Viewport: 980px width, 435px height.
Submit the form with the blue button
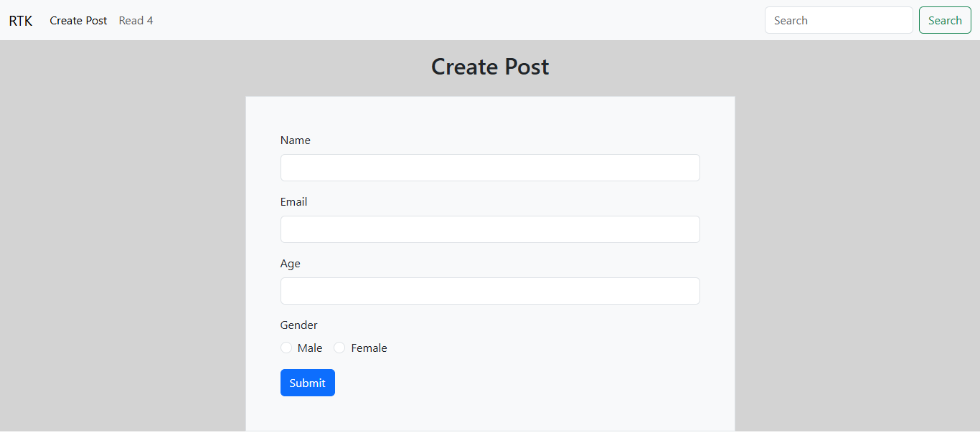307,383
